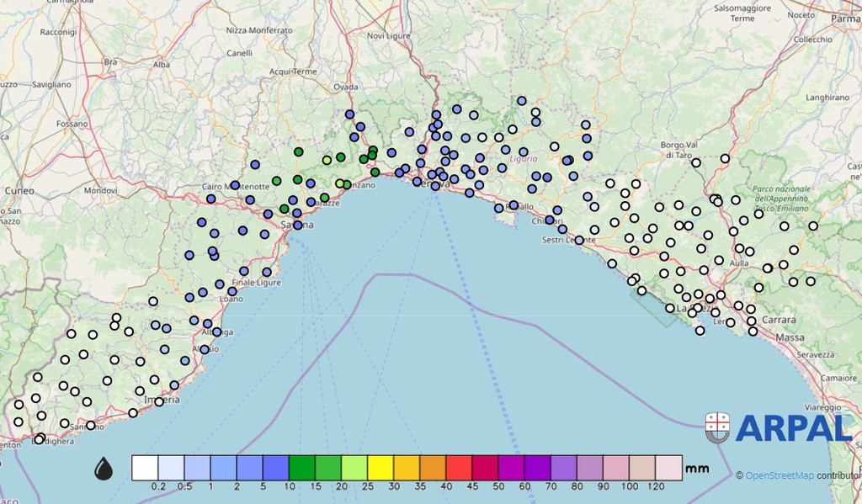This screenshot has height=504, width=862.
Task: Click the Ovada town label
Action: (346, 87)
